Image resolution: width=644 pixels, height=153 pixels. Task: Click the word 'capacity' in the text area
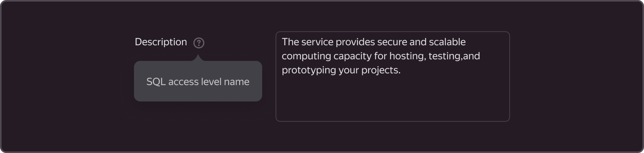(352, 56)
